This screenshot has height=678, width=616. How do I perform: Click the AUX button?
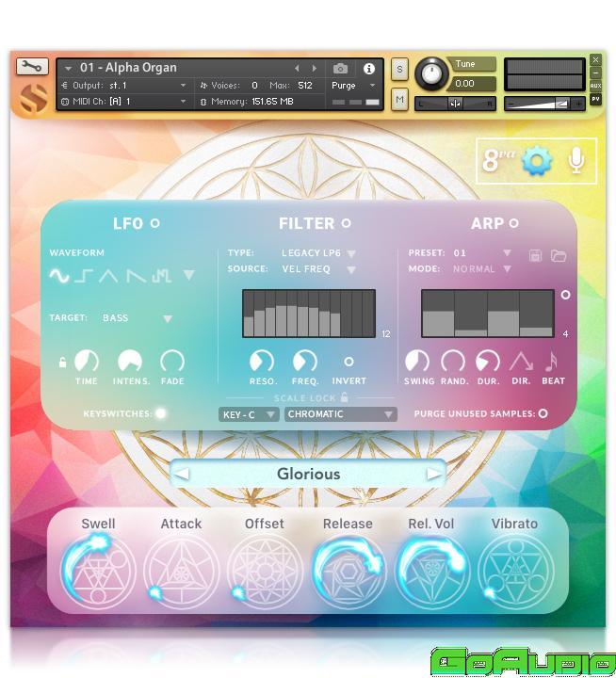tap(595, 86)
